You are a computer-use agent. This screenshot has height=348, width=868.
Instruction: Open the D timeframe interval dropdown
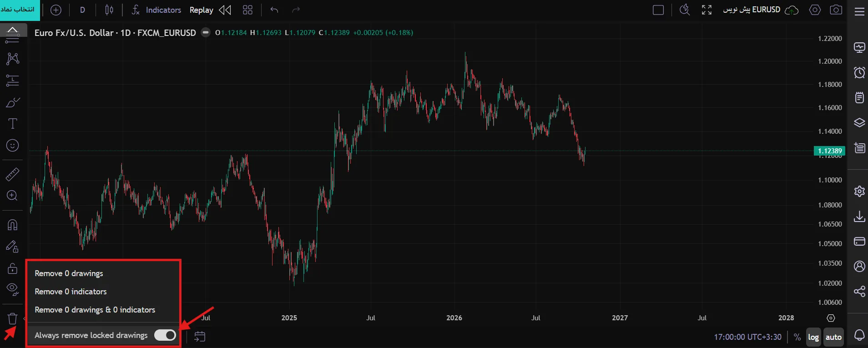click(82, 10)
